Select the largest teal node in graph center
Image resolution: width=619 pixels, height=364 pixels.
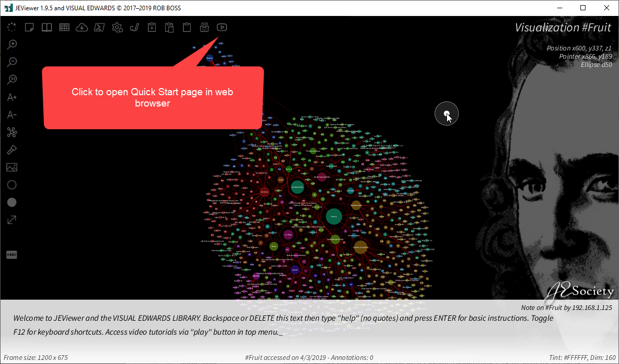(x=334, y=217)
